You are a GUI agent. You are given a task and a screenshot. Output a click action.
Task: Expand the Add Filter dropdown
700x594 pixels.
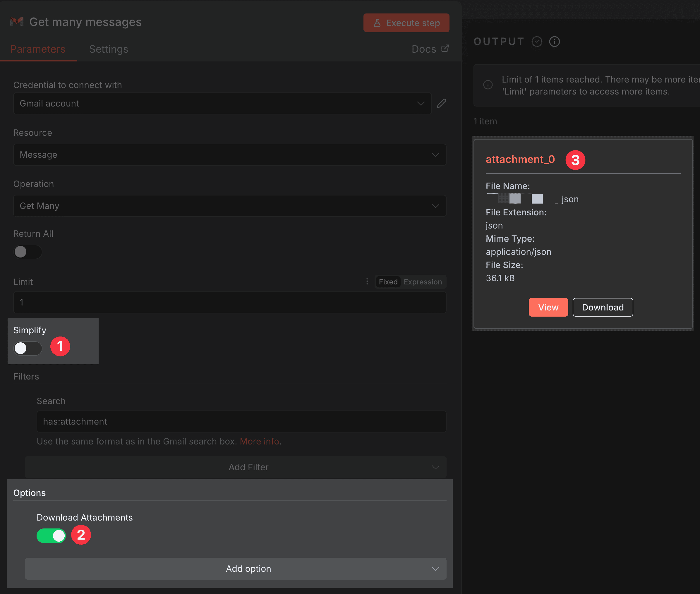pyautogui.click(x=248, y=467)
